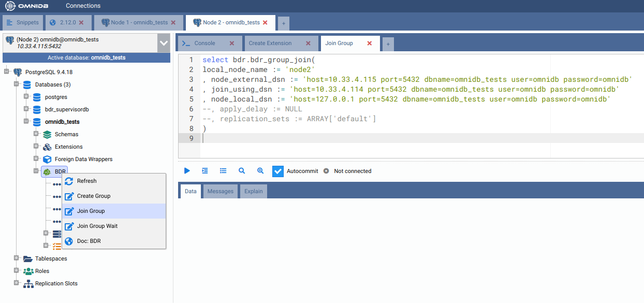Expand the bdr_supervisordb database node
Viewport: 644px width, 303px height.
point(26,109)
